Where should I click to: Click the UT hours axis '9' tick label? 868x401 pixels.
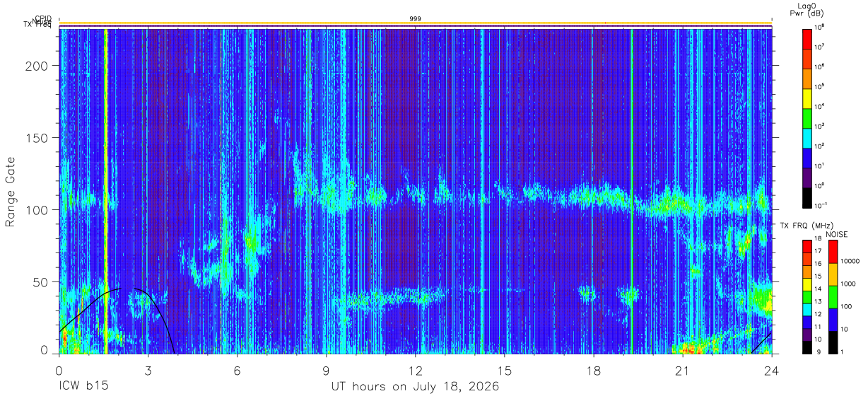tap(326, 370)
